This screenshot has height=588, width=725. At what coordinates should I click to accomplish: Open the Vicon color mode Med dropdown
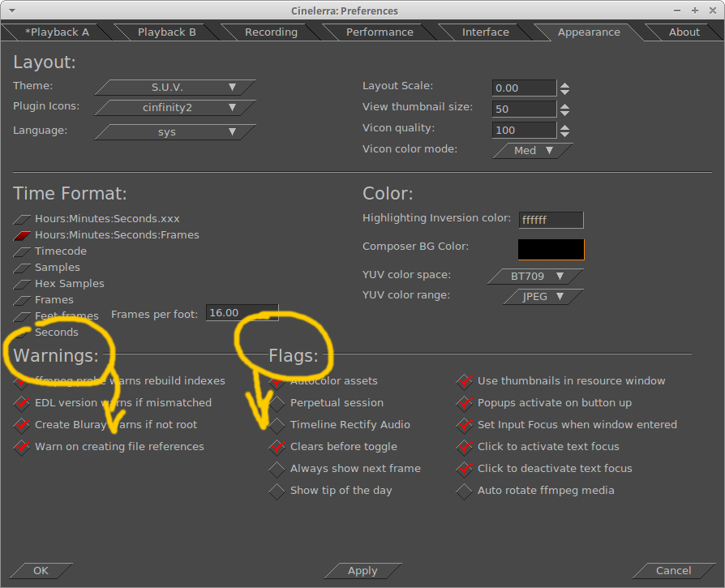coord(533,150)
